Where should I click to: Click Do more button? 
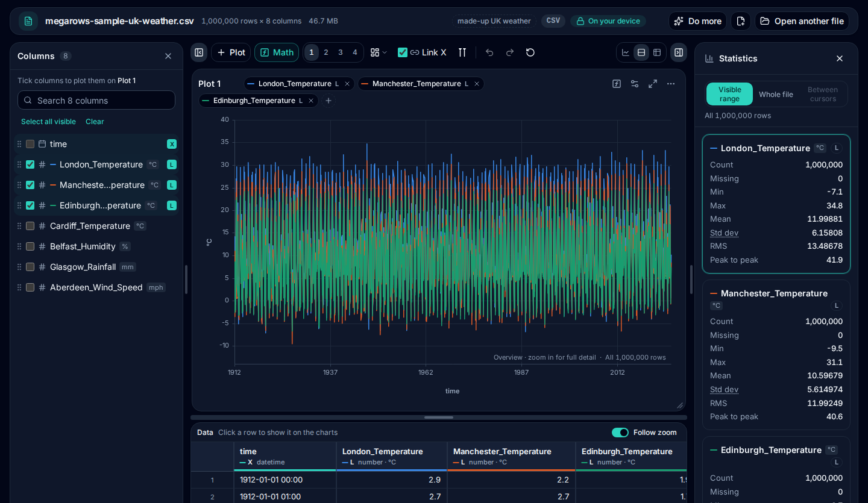697,21
